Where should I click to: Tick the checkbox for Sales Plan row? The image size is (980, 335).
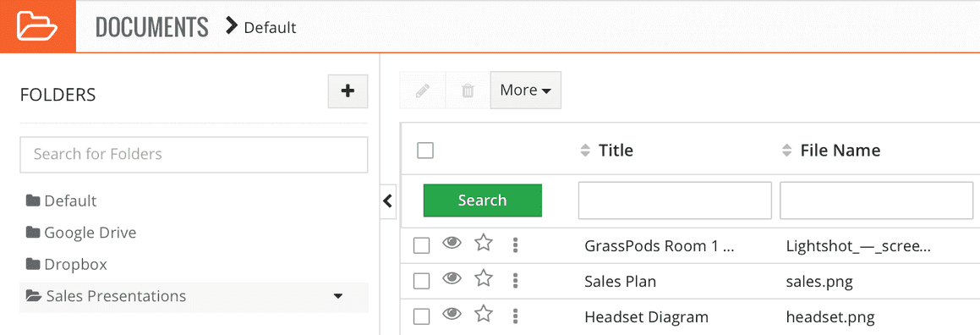pos(422,281)
